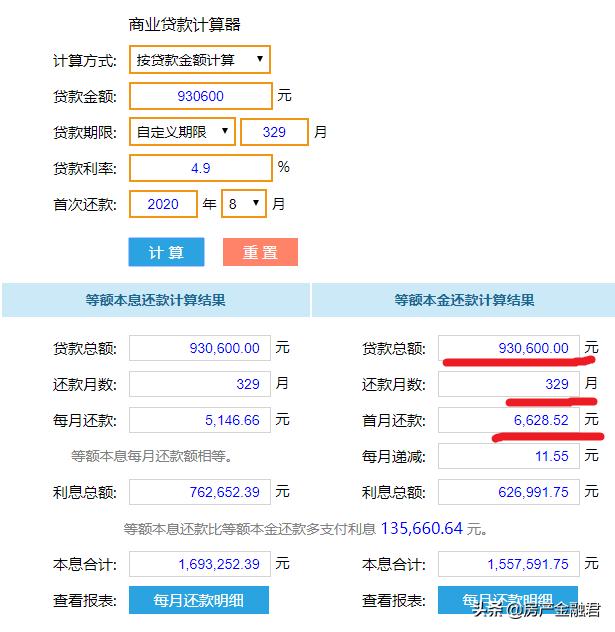Select the 每月递减 field showing 11.55

click(508, 456)
